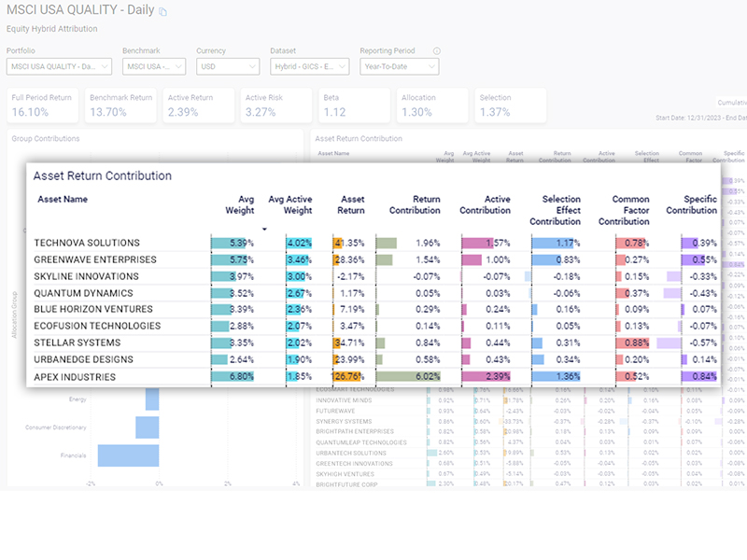Select the Full Period Return card
This screenshot has width=747, height=560.
coord(43,105)
